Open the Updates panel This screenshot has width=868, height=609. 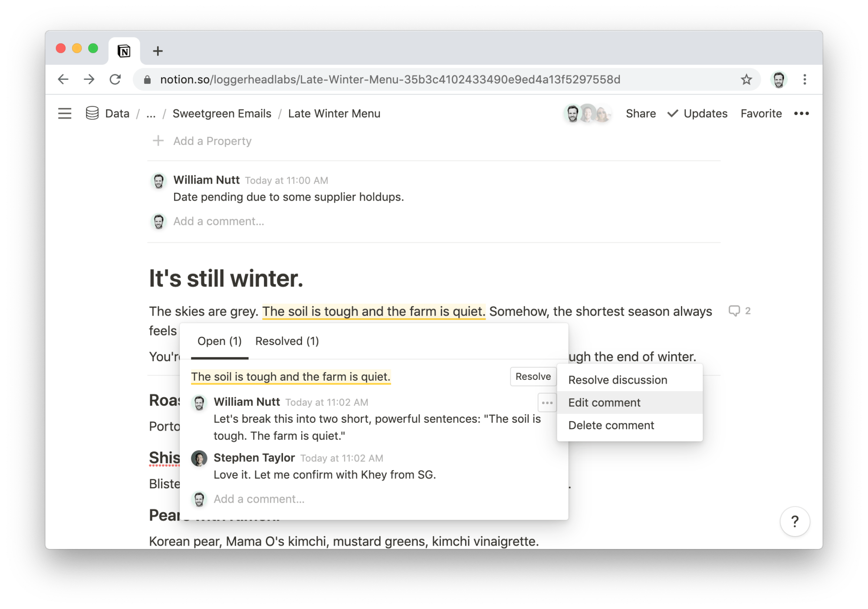click(x=697, y=114)
